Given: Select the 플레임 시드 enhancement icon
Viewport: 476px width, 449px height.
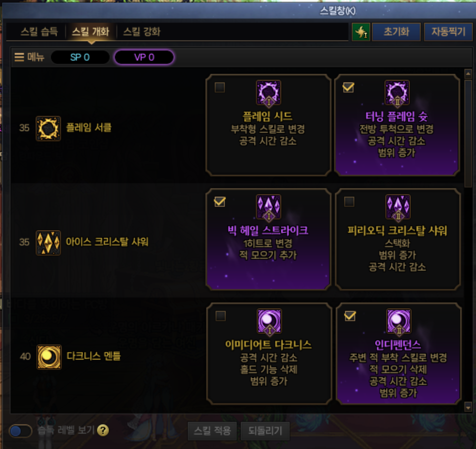Looking at the screenshot, I should pos(268,93).
